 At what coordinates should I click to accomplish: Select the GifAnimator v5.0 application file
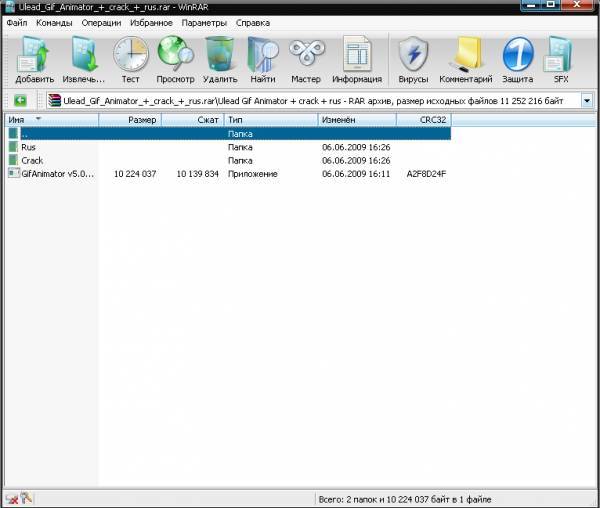pos(56,173)
